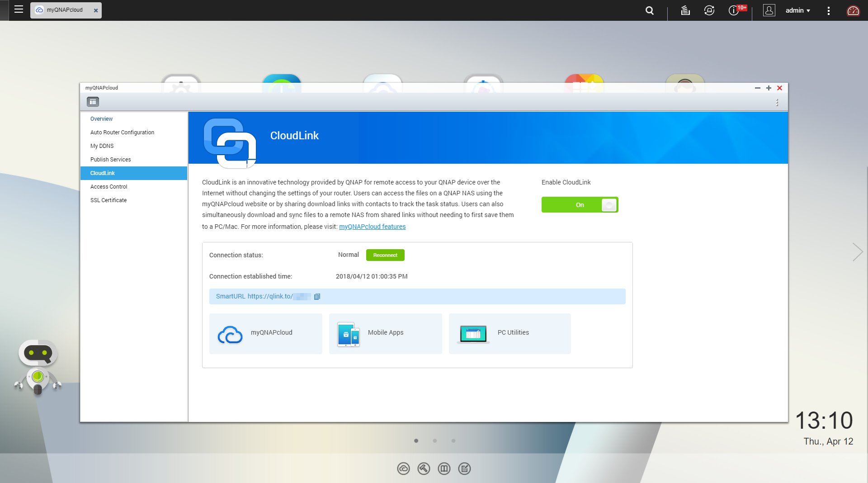The height and width of the screenshot is (483, 868).
Task: Open background tasks icon in top bar
Action: pyautogui.click(x=685, y=10)
